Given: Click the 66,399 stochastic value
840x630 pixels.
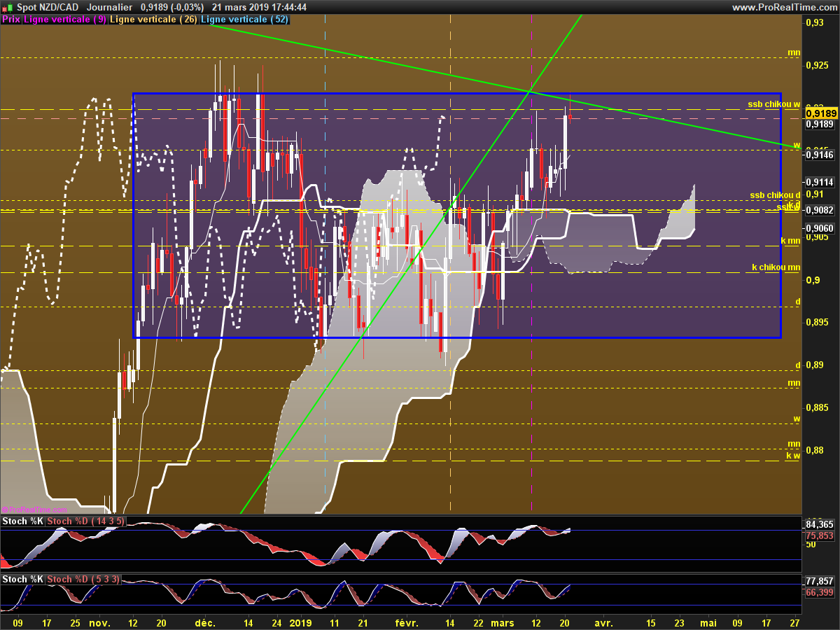Looking at the screenshot, I should click(820, 592).
